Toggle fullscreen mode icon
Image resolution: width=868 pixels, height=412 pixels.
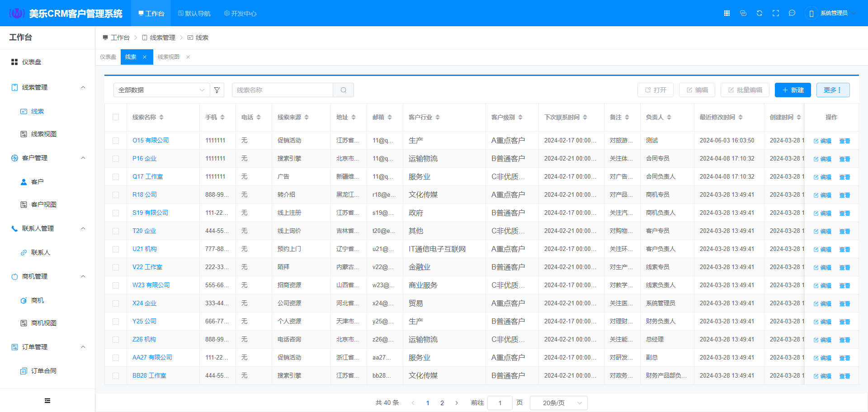pos(776,13)
